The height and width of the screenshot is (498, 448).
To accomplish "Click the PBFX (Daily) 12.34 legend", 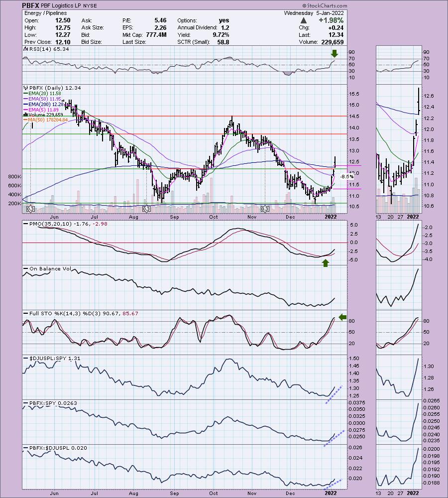I will [55, 88].
